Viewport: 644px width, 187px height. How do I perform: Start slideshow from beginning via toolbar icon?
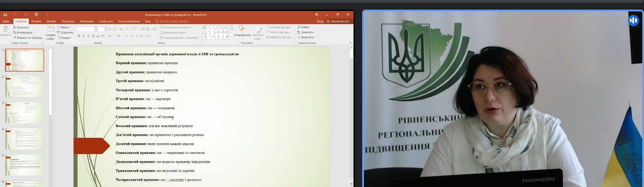tap(36, 15)
